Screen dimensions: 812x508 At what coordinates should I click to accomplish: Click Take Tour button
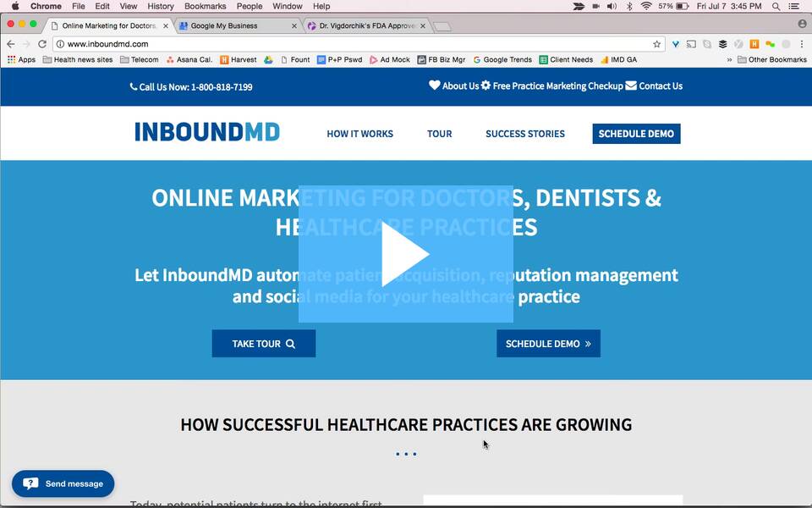pyautogui.click(x=264, y=344)
